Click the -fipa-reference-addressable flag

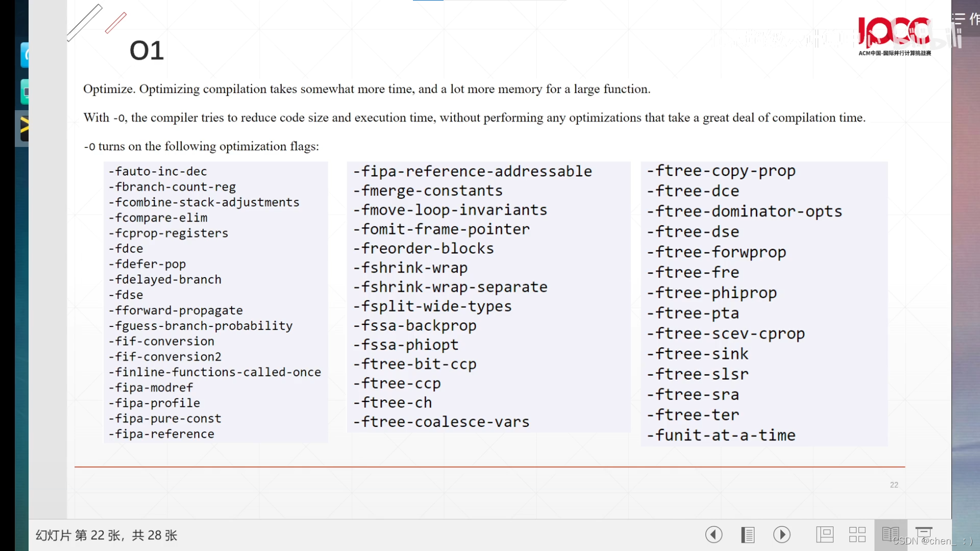coord(472,171)
